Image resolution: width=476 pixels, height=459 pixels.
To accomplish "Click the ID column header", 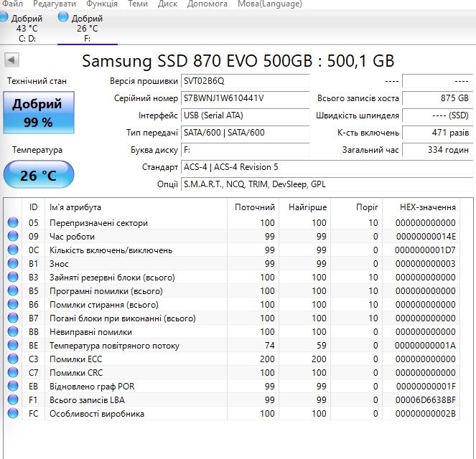I will (x=34, y=207).
